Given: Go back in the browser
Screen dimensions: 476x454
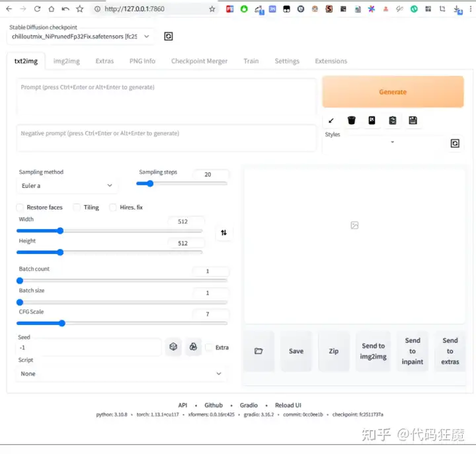Looking at the screenshot, I should (x=9, y=9).
